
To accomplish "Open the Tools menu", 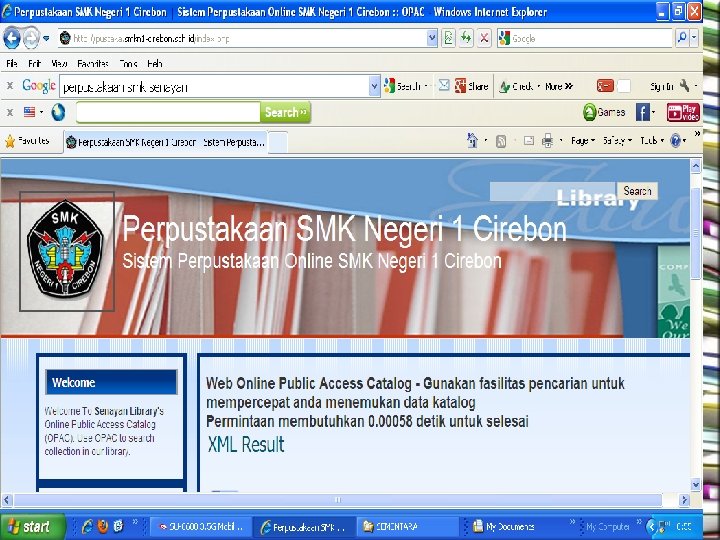I will click(128, 63).
